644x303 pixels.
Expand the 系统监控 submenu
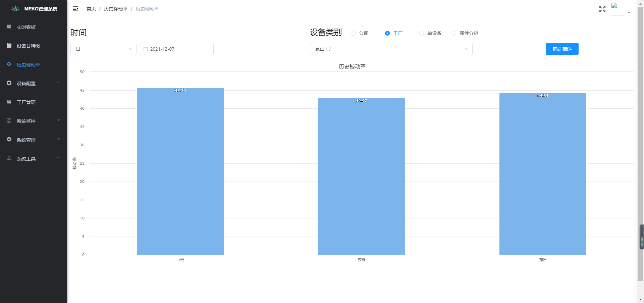coord(34,121)
